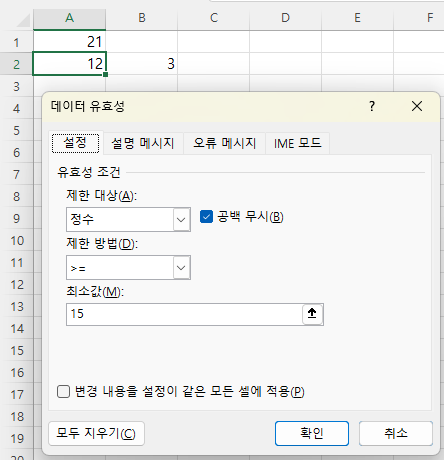Enable 변경 내용을 설정이 같은 모든 셀에 적용 checkbox

point(63,392)
